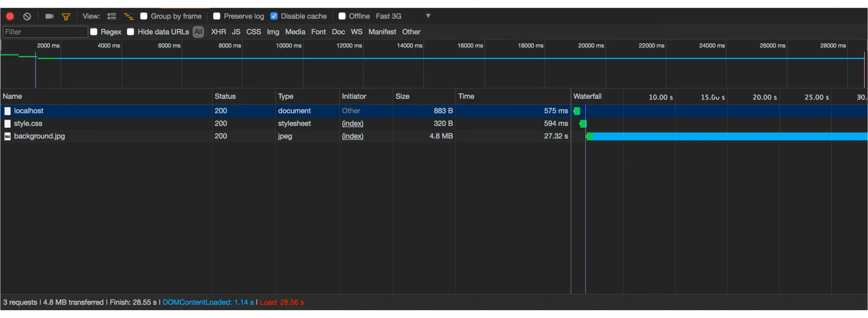
Task: Filter requests by WS
Action: coord(357,32)
